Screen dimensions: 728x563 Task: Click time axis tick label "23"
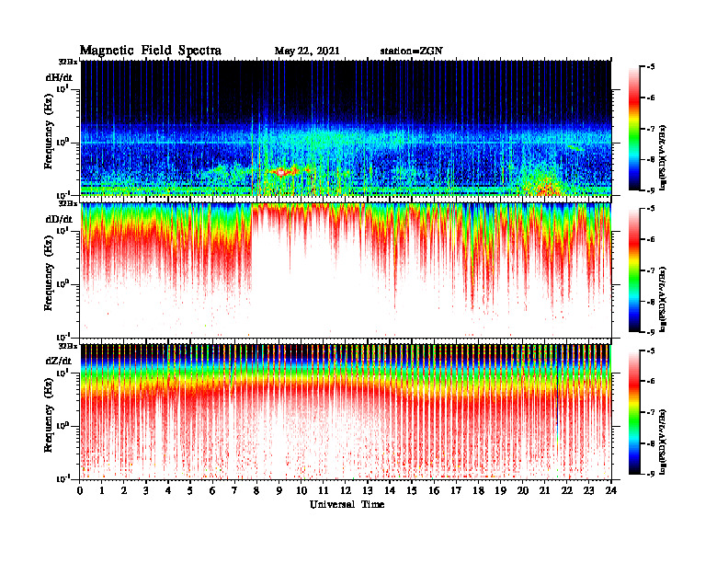(x=588, y=491)
